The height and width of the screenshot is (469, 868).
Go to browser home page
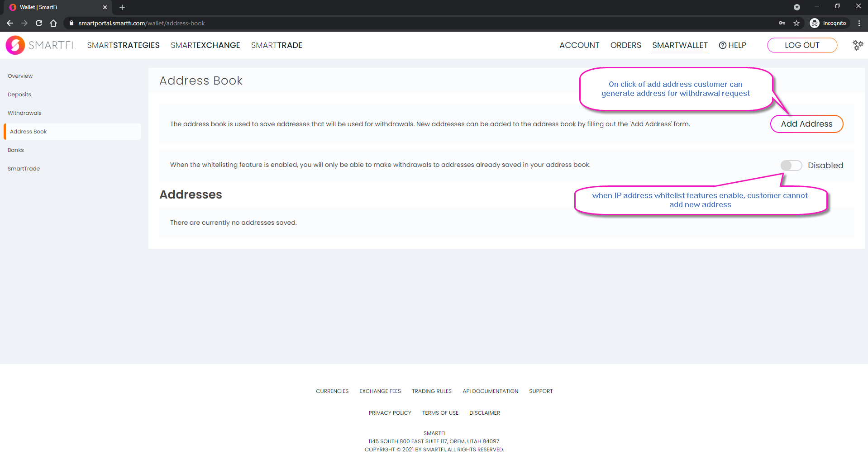(53, 23)
